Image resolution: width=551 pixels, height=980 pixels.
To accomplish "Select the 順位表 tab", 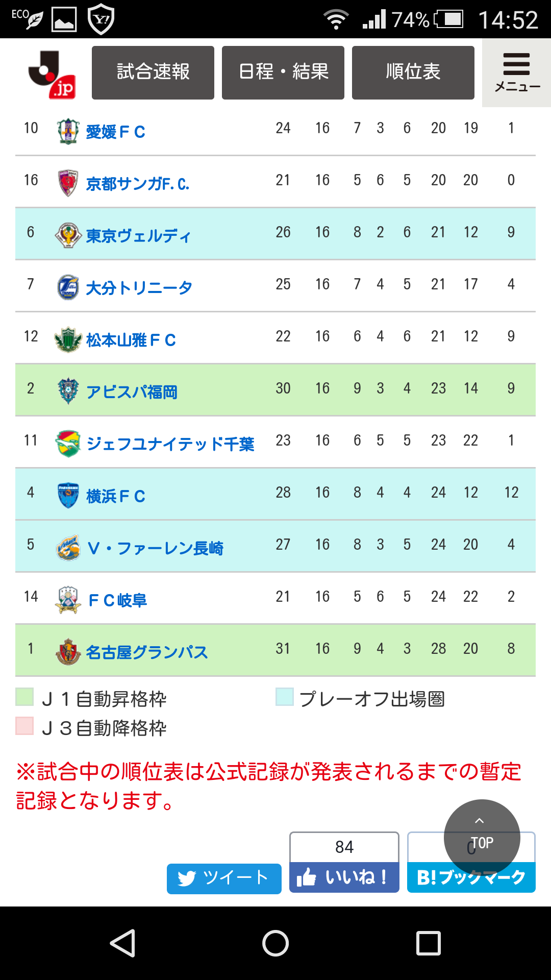I will [413, 72].
